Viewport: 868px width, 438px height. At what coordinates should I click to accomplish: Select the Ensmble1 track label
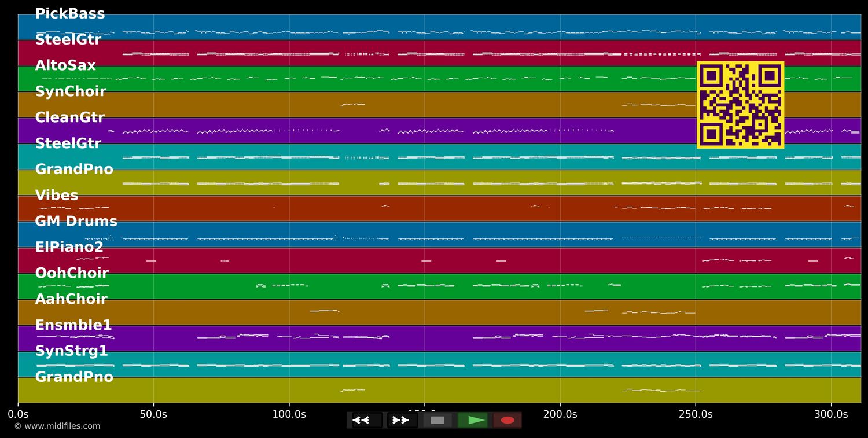click(73, 325)
